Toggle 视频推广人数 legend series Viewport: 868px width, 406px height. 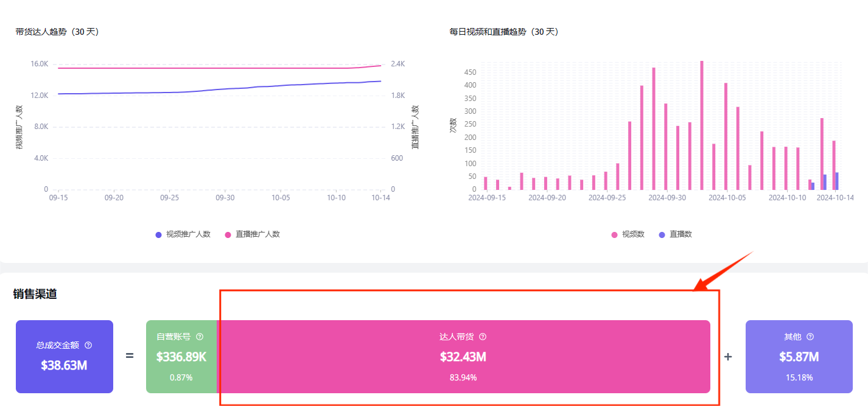183,234
